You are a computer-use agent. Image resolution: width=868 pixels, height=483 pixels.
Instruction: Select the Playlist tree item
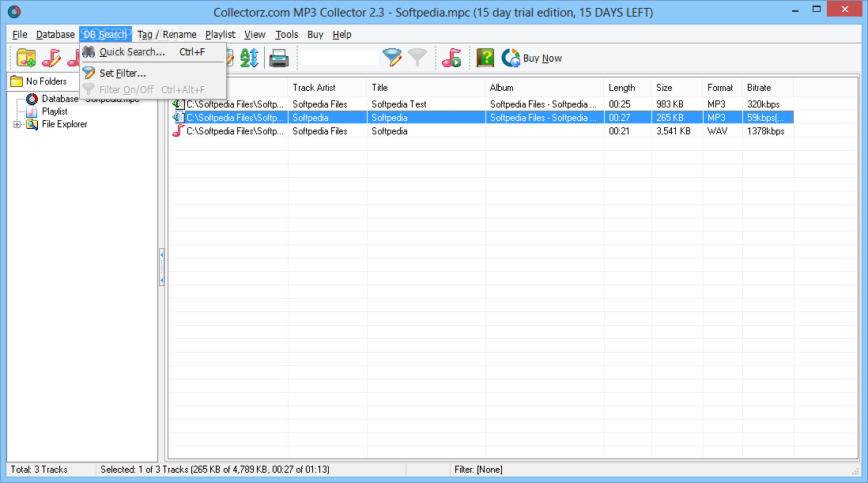55,111
